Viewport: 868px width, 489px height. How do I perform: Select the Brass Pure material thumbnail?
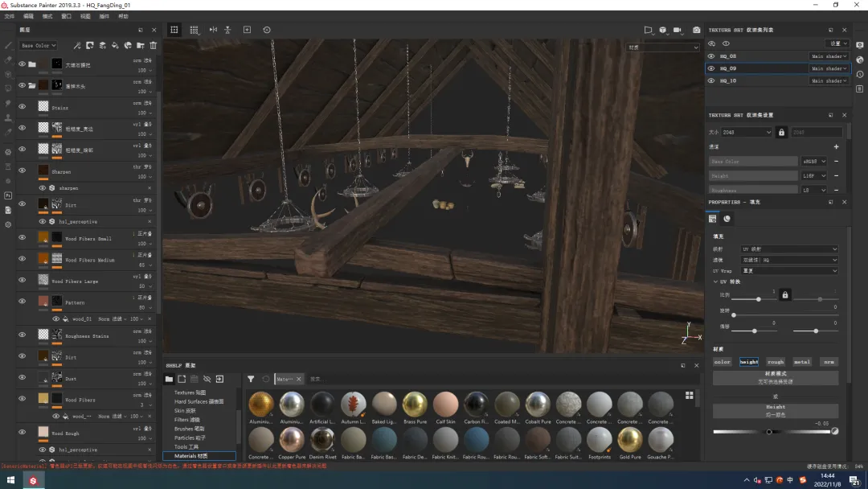click(415, 405)
